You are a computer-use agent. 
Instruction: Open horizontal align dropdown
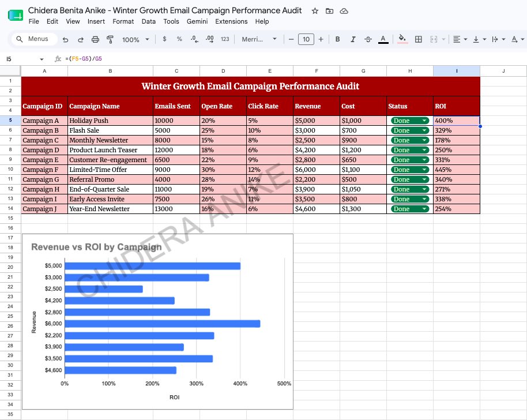coord(460,39)
